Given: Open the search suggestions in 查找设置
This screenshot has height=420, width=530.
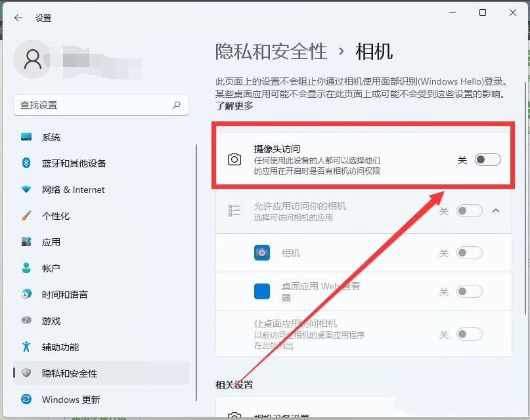Looking at the screenshot, I should (177, 105).
